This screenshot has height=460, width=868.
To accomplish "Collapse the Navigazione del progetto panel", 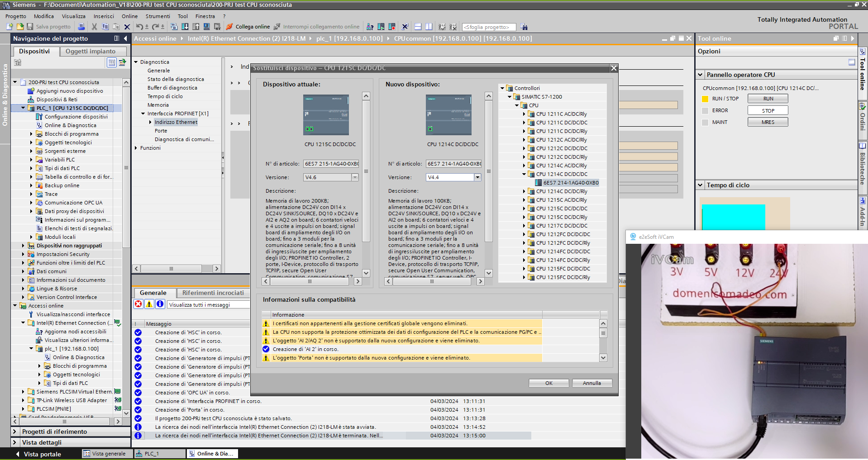I will click(x=125, y=38).
